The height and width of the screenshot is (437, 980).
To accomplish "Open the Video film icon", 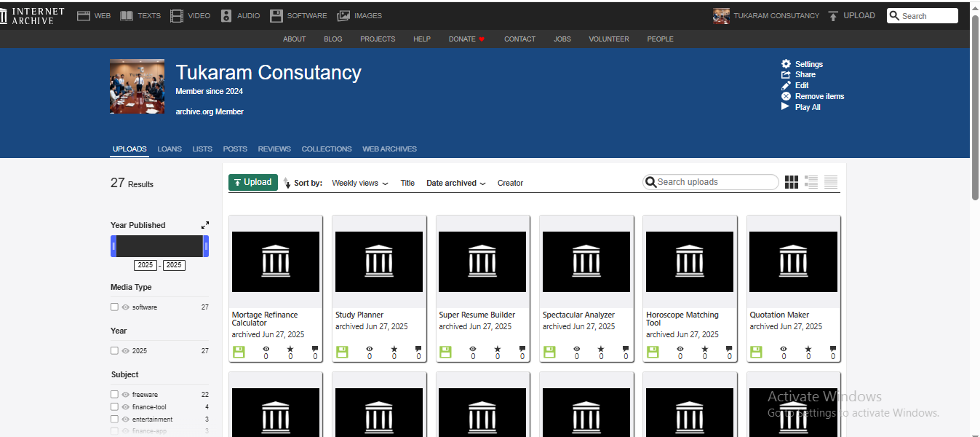I will point(177,15).
